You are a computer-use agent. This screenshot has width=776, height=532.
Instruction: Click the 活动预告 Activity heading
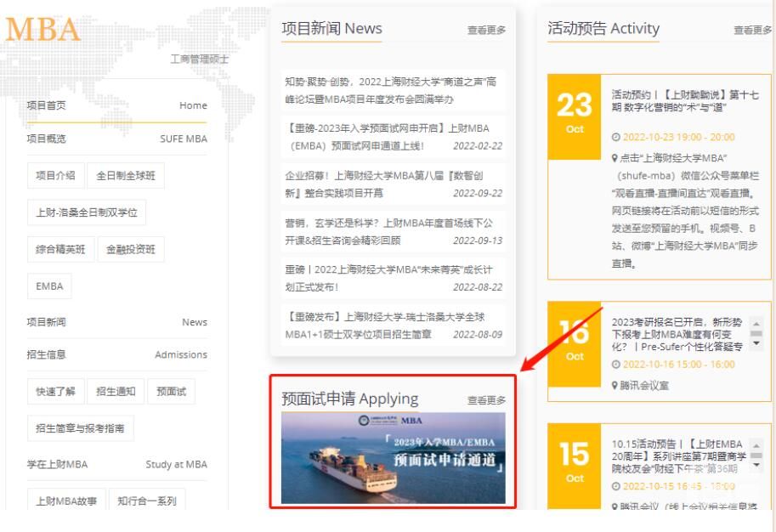603,28
